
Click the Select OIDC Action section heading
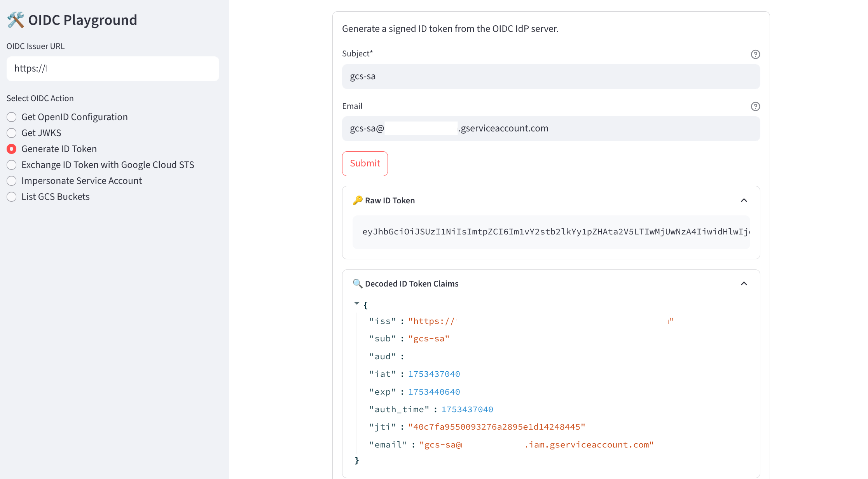40,98
